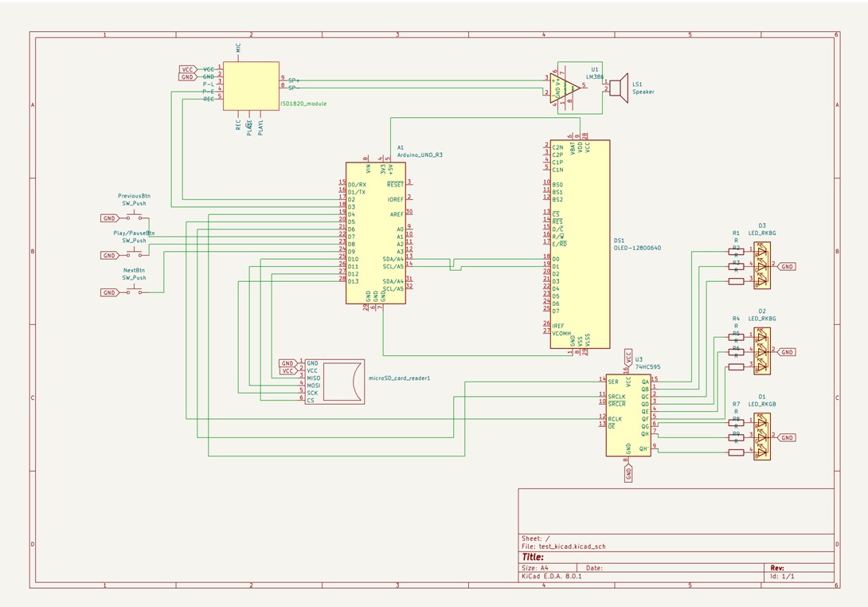The height and width of the screenshot is (607, 868).
Task: Click the PreviousBtn reference label
Action: pyautogui.click(x=134, y=196)
